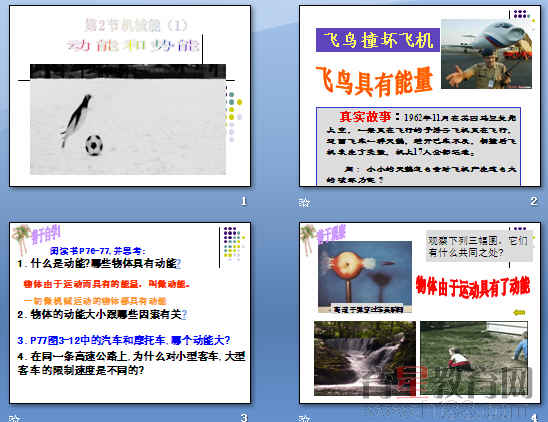
Task: Click the gray 观察下列三幅图 text box
Action: [479, 246]
